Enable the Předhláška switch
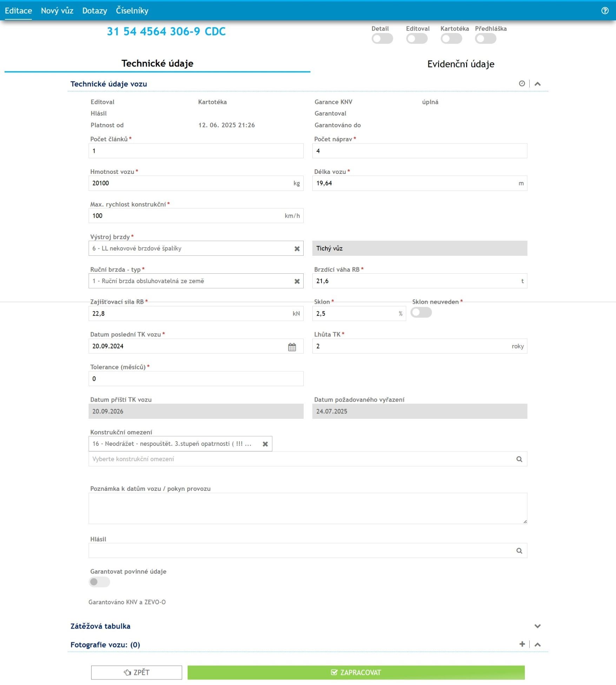Screen dimensions: 616x685 (485, 39)
